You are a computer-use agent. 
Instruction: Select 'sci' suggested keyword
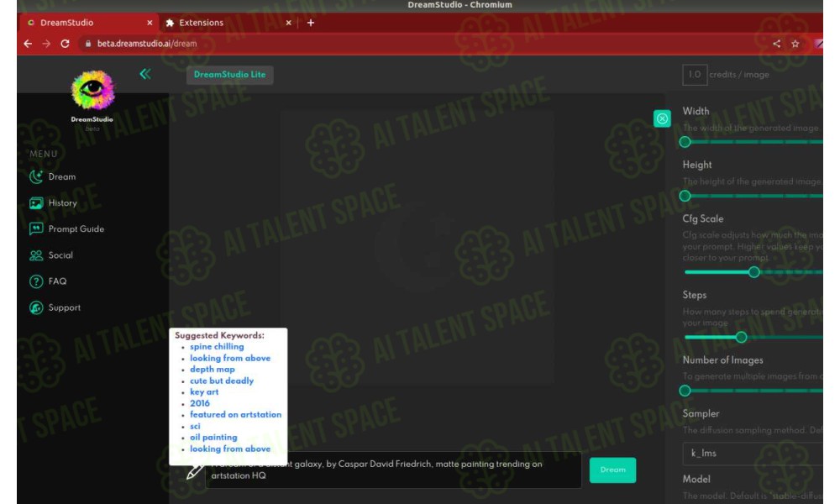(195, 427)
